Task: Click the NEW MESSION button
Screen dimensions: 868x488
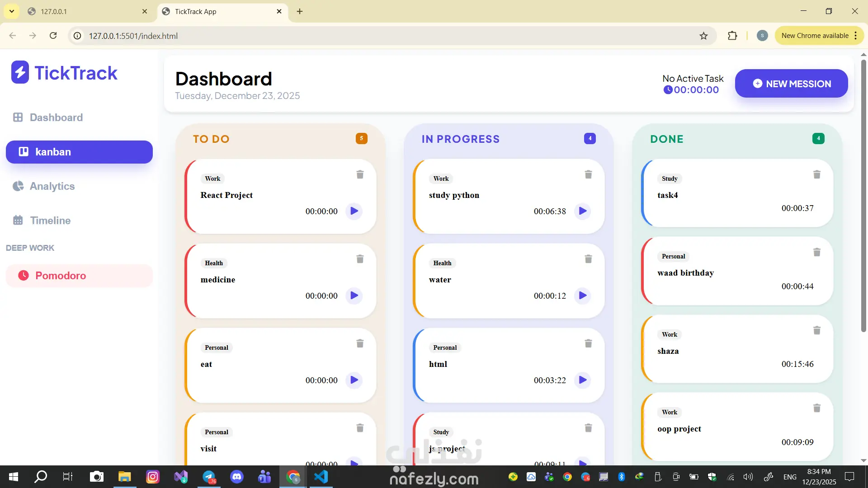Action: pos(791,84)
